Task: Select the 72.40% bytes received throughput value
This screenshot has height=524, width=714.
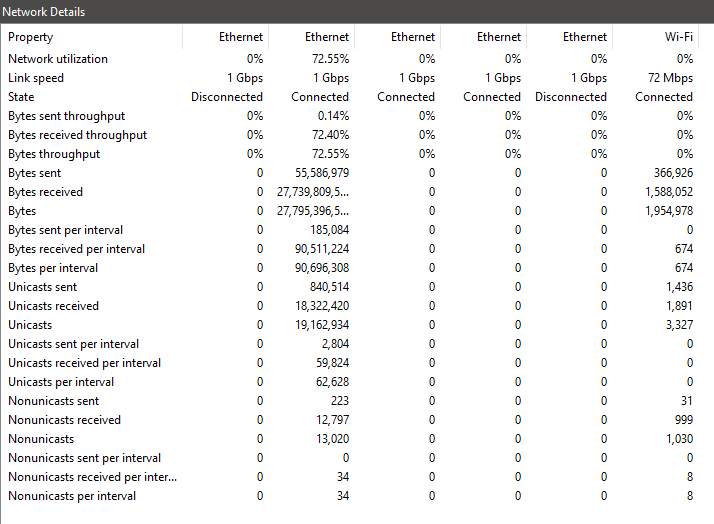Action: pos(330,135)
